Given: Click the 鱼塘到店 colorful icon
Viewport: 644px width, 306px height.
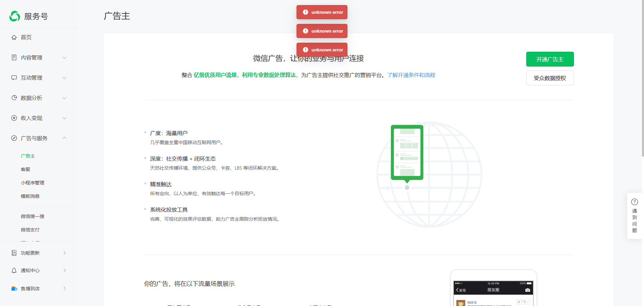Looking at the screenshot, I should point(14,289).
